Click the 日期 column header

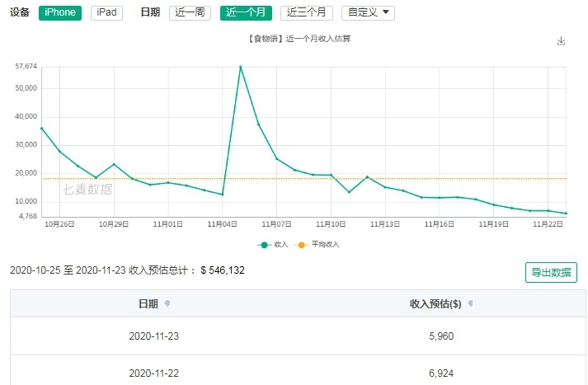point(148,303)
